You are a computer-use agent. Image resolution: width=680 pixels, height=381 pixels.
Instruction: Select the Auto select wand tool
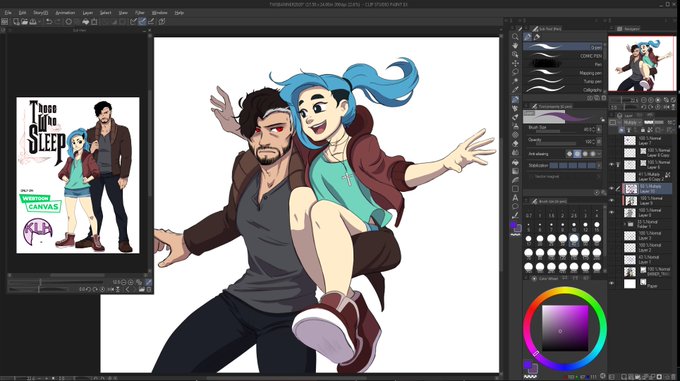click(515, 81)
